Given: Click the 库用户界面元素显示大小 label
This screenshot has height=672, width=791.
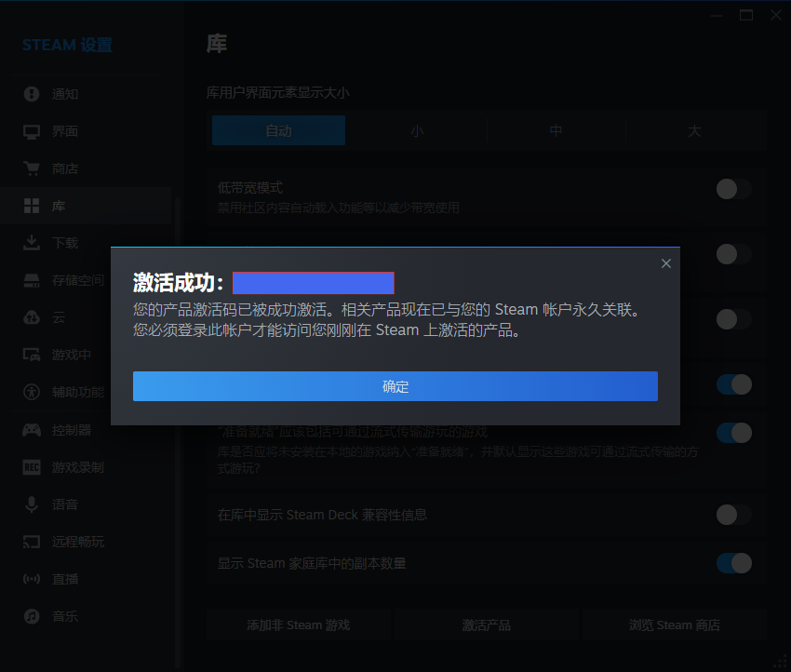Looking at the screenshot, I should pos(277,93).
